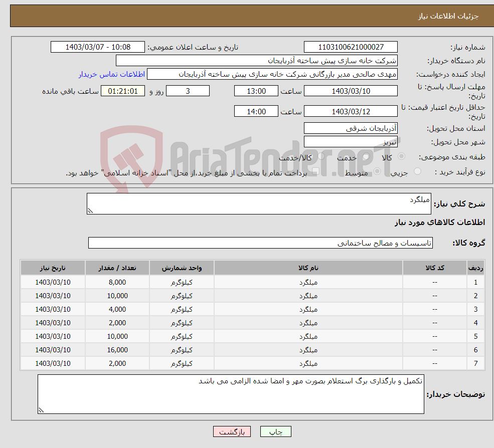The image size is (494, 448).
Task: Select the جزیی purchase type radio
Action: click(417, 171)
